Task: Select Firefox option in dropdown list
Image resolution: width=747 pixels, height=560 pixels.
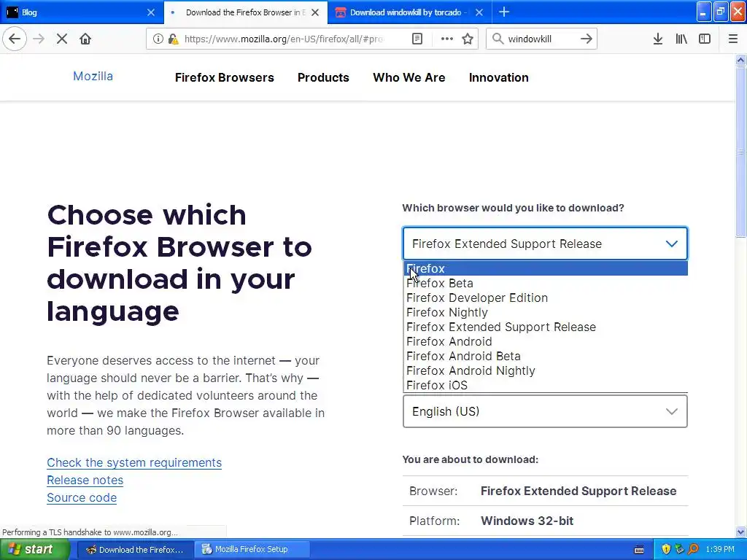Action: 546,268
